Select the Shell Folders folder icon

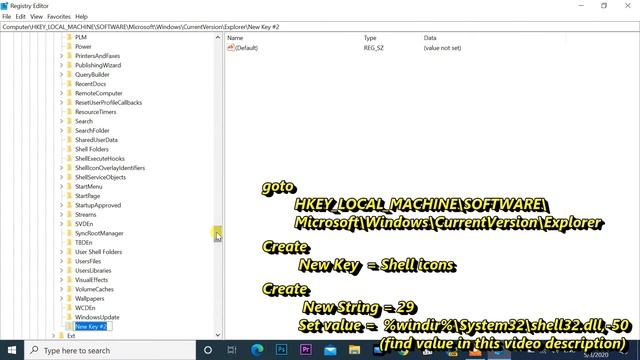69,149
